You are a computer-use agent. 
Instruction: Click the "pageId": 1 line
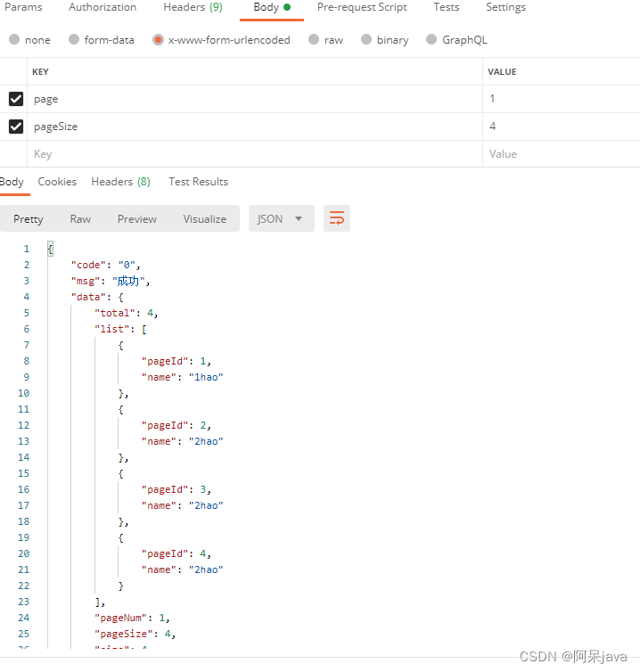tap(176, 361)
